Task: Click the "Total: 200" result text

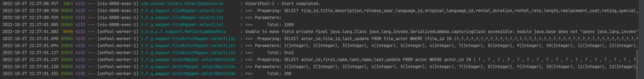Action: click(279, 73)
